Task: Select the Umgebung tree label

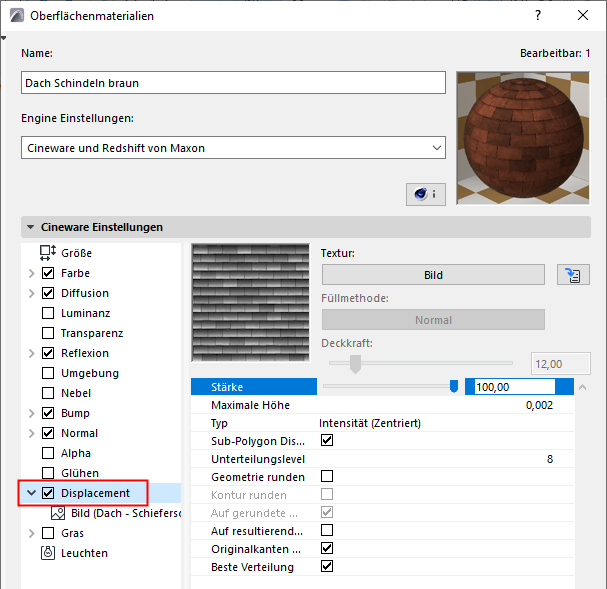Action: [x=90, y=373]
